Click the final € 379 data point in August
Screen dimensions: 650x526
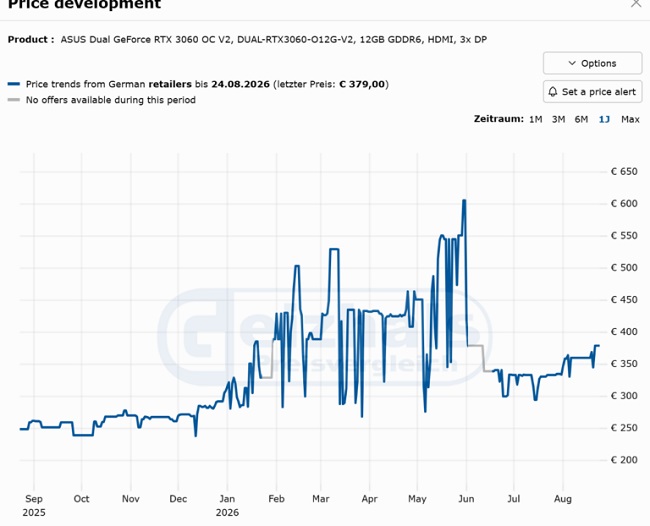tap(598, 345)
